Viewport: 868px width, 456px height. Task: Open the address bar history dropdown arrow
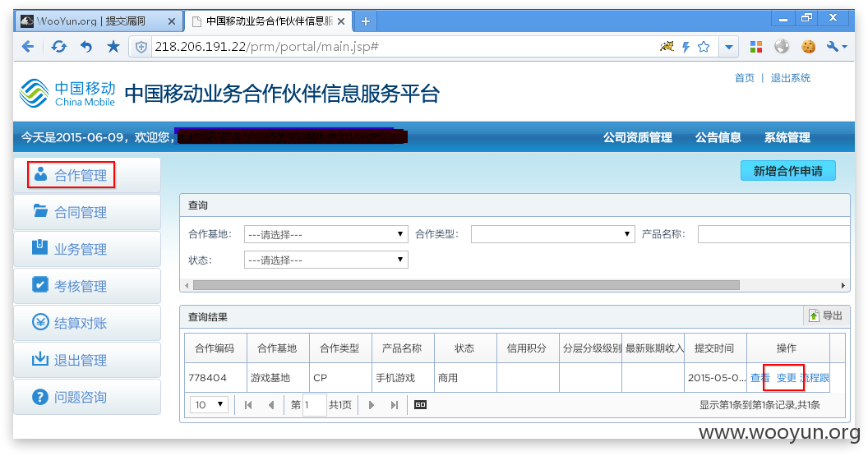tap(729, 47)
